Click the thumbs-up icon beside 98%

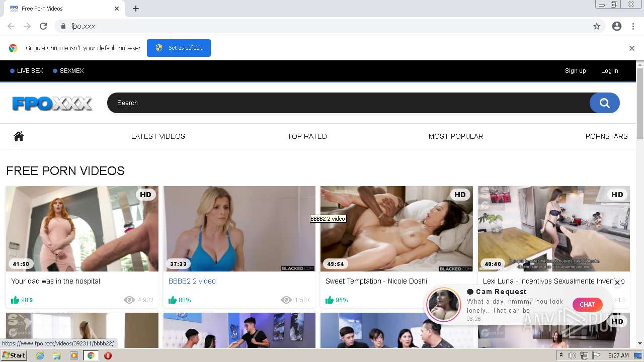coord(15,300)
